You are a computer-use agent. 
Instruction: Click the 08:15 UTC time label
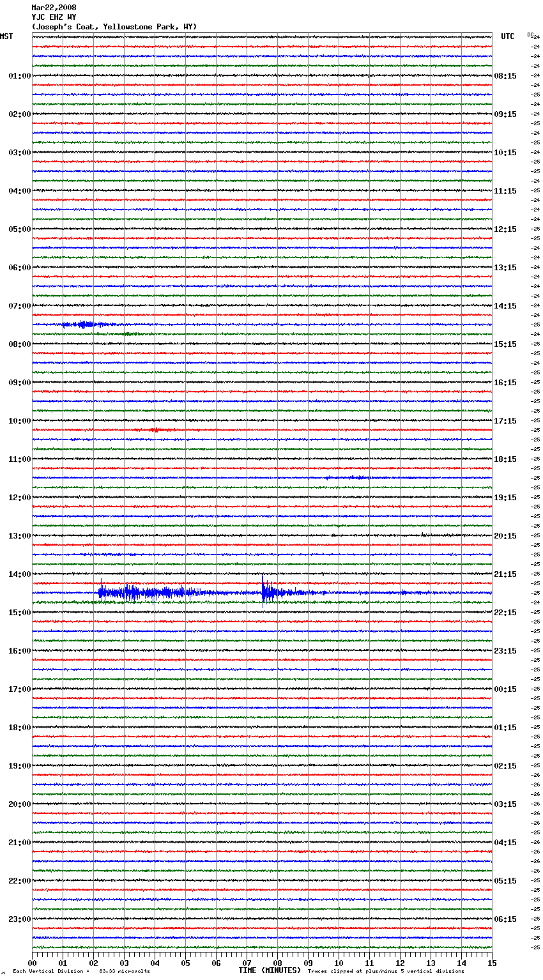click(x=505, y=76)
